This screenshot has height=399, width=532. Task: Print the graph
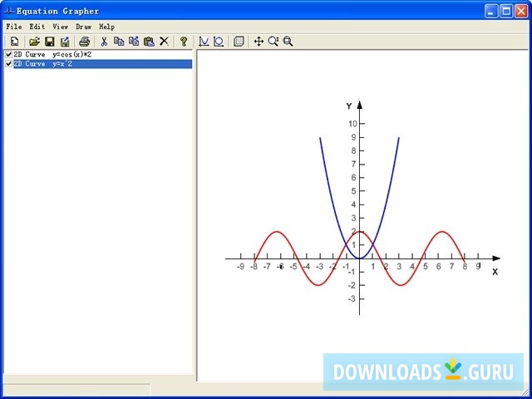tap(84, 42)
